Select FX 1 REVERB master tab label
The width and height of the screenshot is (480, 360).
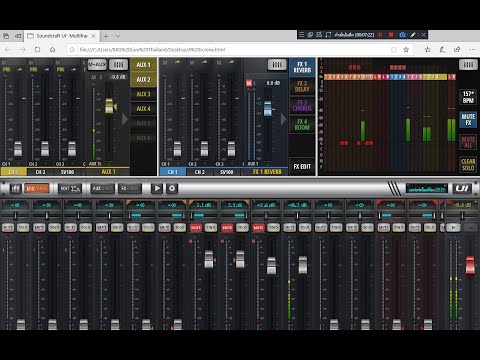pos(267,172)
